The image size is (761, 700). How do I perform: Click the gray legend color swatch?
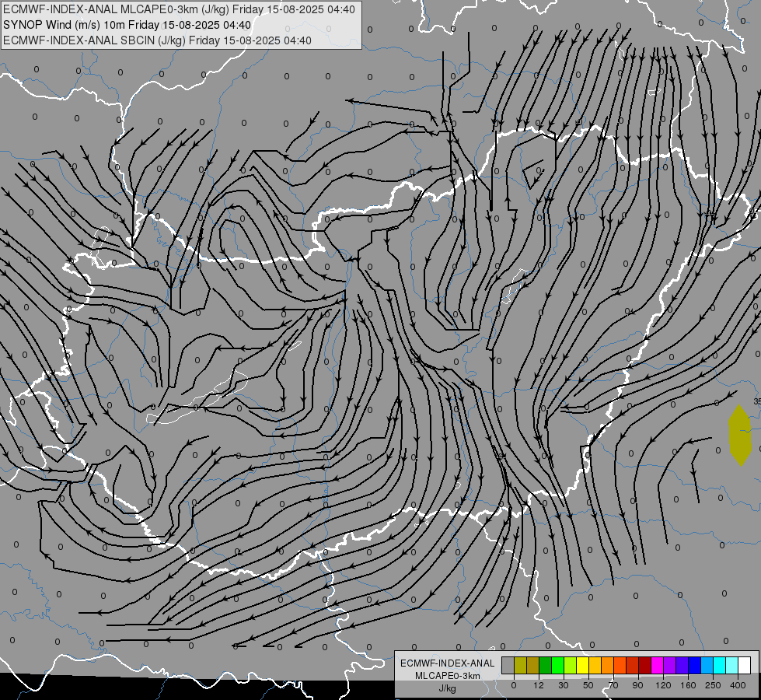508,665
